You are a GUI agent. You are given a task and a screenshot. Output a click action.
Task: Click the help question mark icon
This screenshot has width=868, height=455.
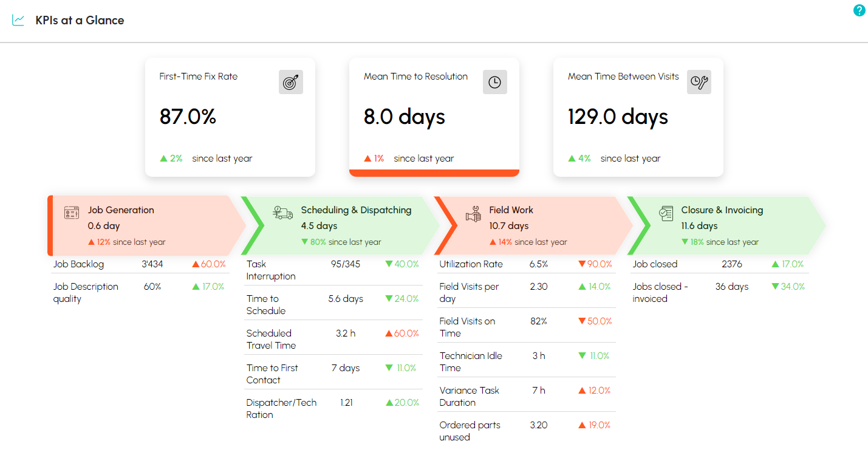[x=859, y=10]
